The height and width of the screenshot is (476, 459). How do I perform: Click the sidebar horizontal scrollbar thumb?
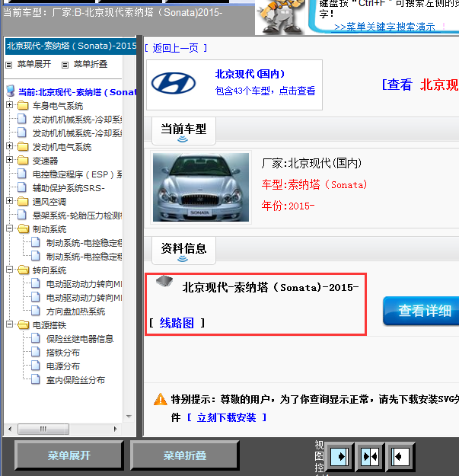click(x=43, y=429)
